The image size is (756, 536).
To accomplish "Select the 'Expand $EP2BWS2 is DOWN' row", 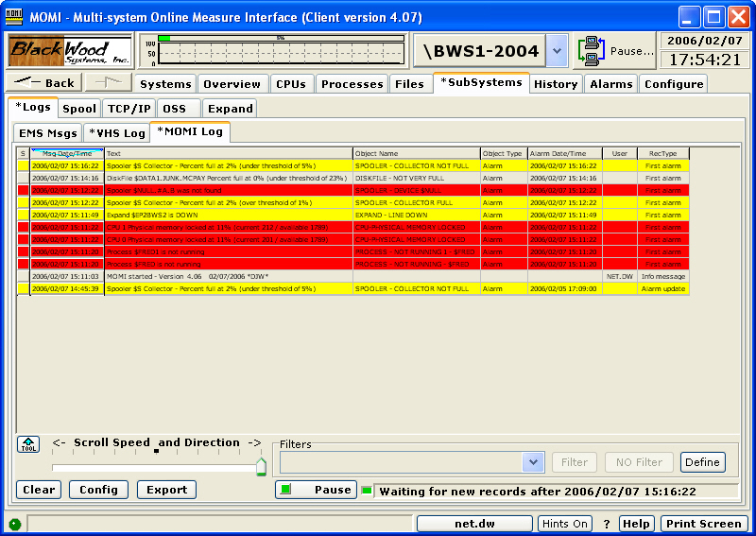I will [352, 216].
